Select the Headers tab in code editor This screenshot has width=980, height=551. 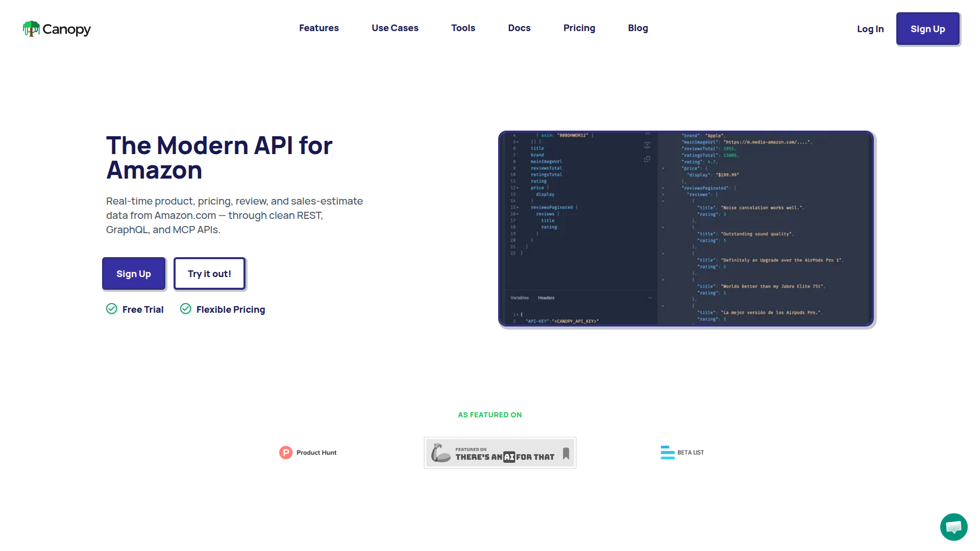click(546, 297)
